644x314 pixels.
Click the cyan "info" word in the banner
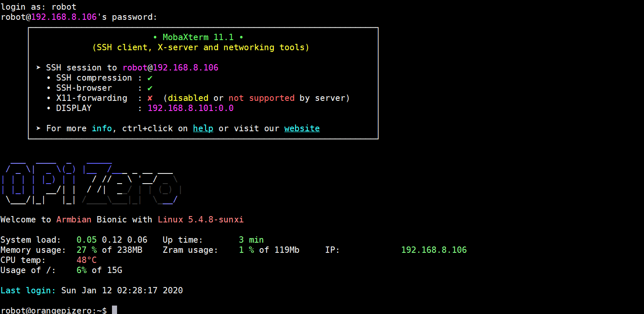click(101, 128)
